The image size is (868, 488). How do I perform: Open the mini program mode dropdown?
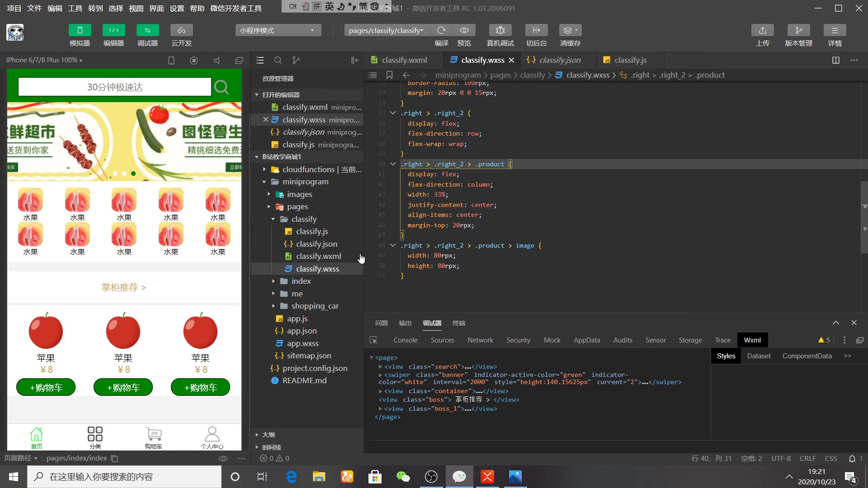[x=278, y=30]
